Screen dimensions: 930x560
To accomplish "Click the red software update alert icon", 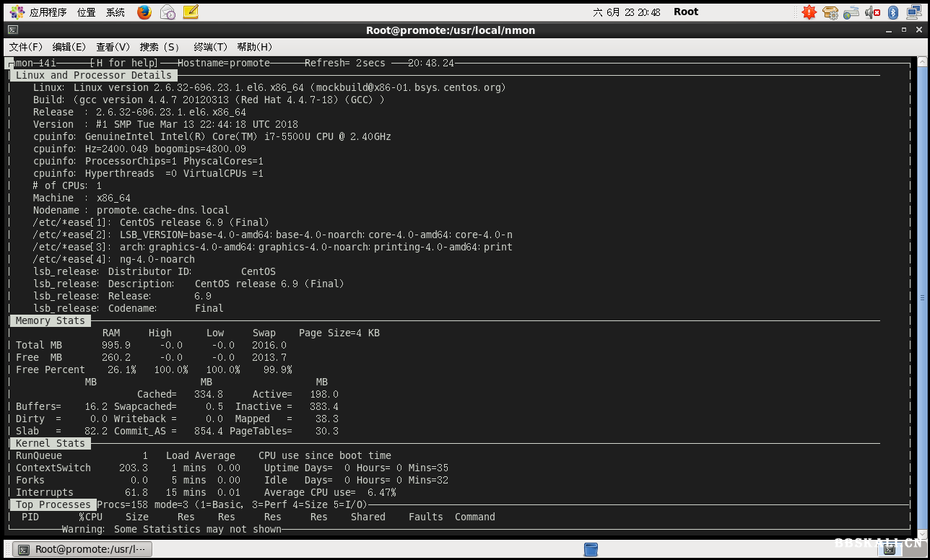I will (x=809, y=12).
